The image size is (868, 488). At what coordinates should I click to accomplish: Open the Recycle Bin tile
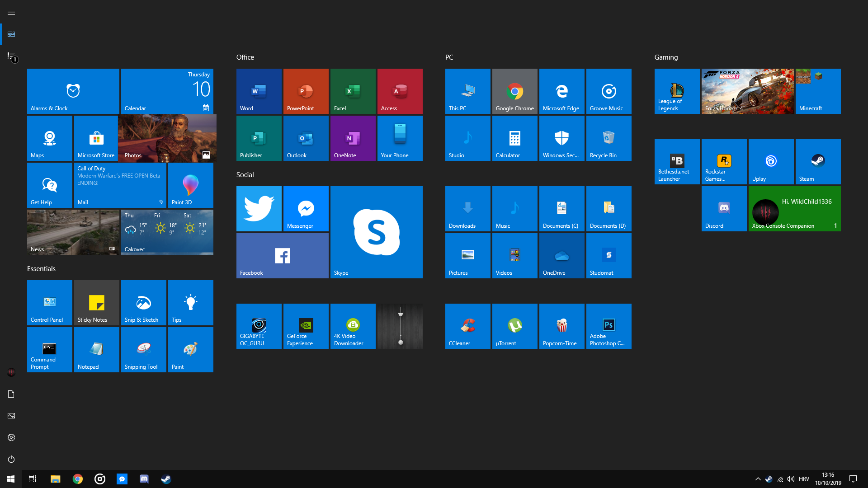(x=608, y=138)
